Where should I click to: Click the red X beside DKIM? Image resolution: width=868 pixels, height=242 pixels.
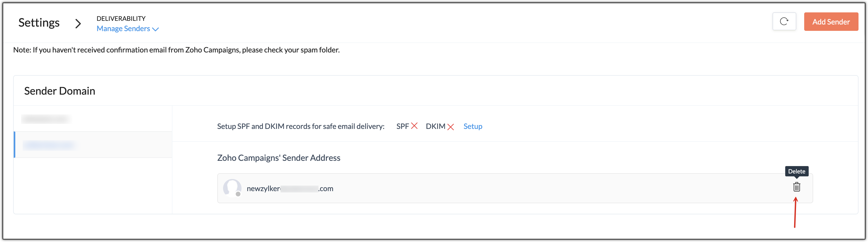(451, 127)
